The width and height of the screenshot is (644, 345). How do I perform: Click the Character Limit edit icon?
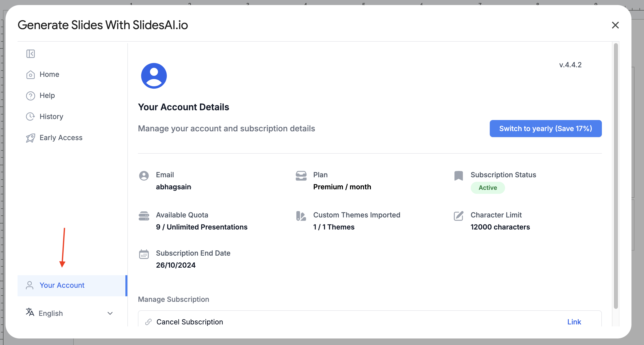tap(458, 216)
